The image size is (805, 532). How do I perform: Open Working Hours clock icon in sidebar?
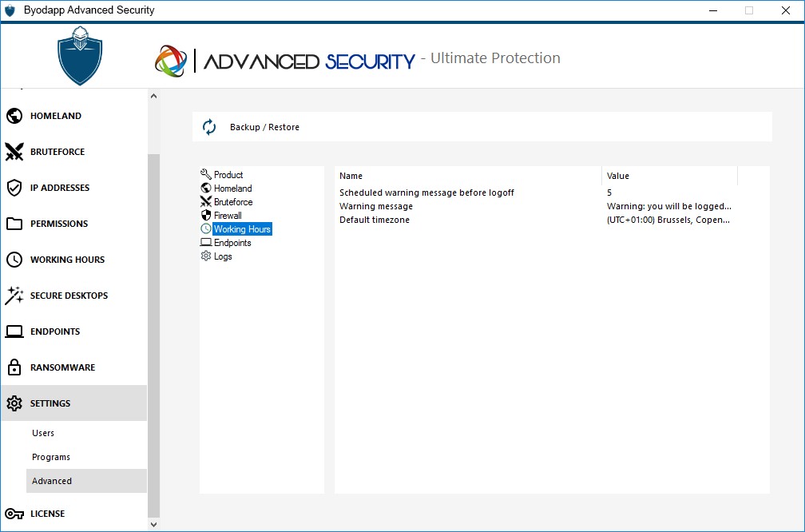tap(14, 260)
